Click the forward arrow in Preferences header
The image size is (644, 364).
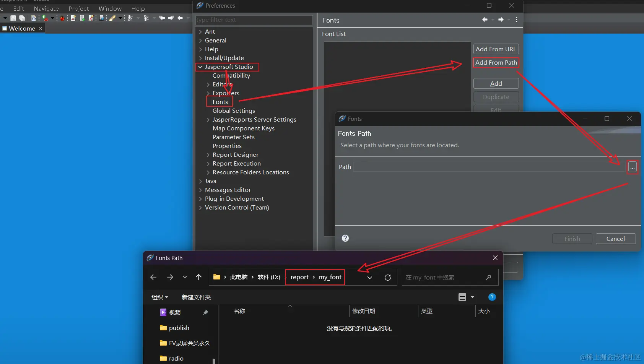pos(501,19)
